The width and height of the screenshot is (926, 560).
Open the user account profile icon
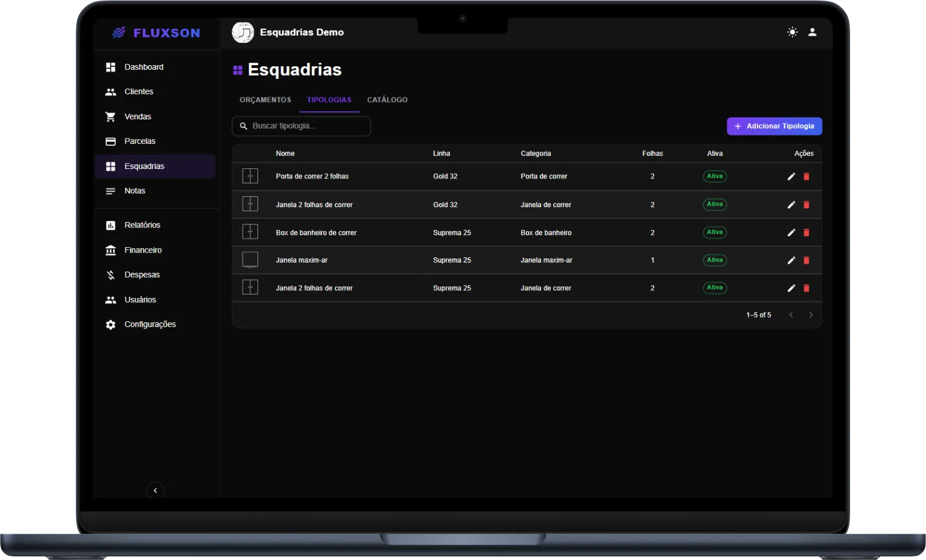(x=812, y=32)
